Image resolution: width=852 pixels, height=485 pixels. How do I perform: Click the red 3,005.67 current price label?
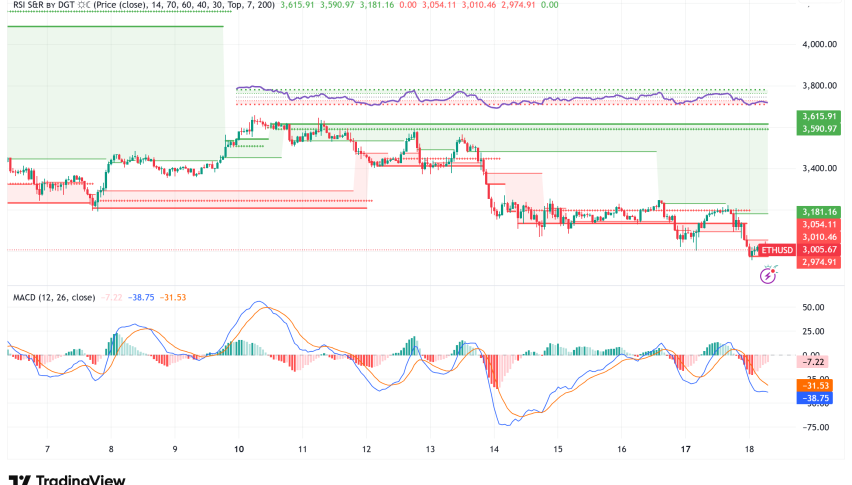coord(818,249)
